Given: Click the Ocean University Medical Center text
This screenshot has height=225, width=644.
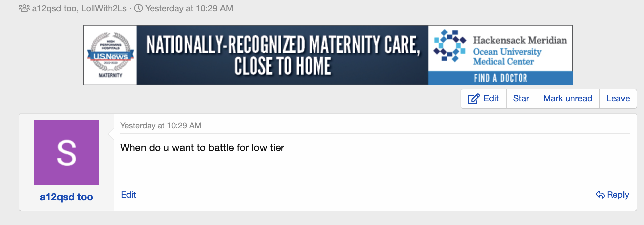Looking at the screenshot, I should pyautogui.click(x=507, y=57).
